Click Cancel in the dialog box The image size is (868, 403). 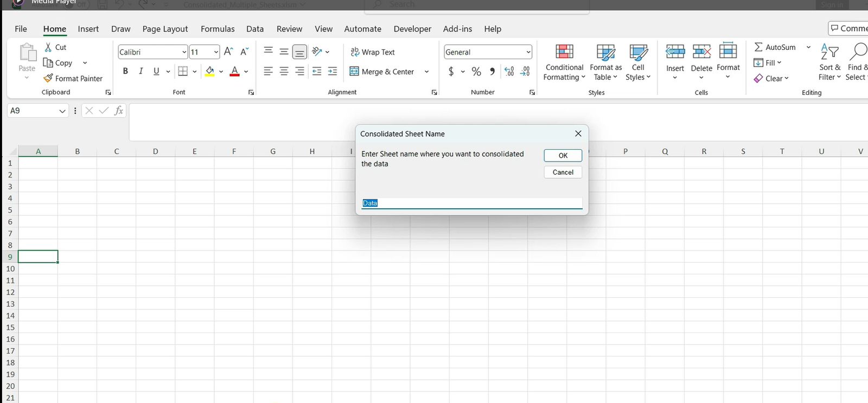coord(563,172)
